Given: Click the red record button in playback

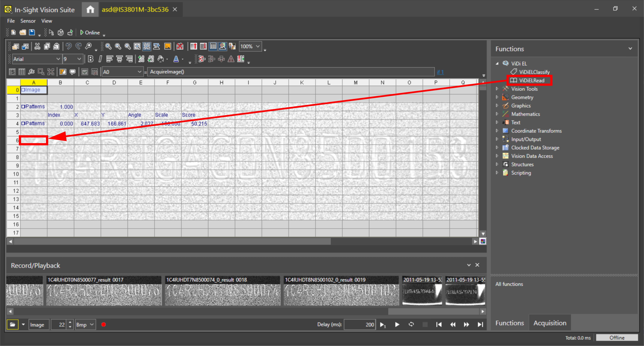Looking at the screenshot, I should 104,325.
